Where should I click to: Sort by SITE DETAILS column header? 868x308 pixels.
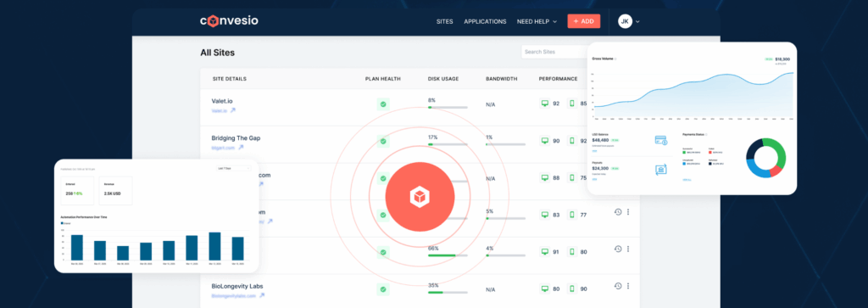tap(230, 79)
